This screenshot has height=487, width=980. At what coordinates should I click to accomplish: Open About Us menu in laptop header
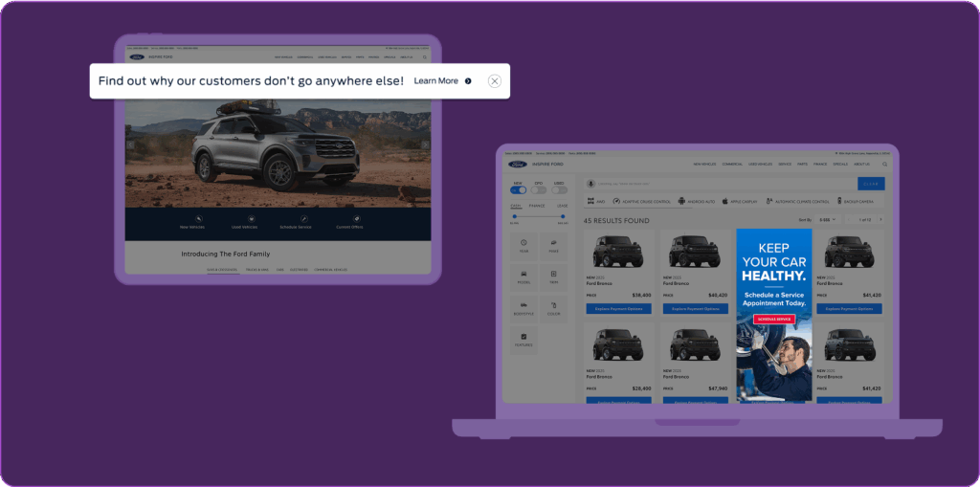point(861,164)
